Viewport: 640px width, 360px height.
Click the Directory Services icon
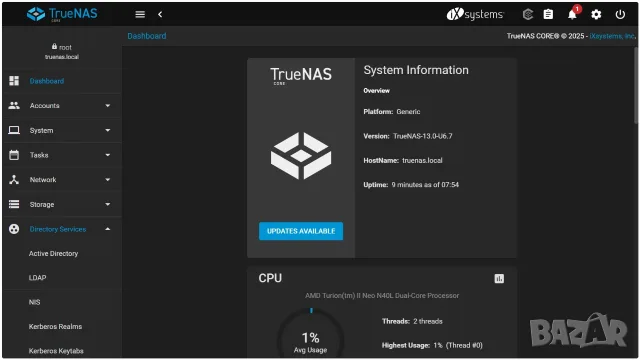tap(14, 229)
